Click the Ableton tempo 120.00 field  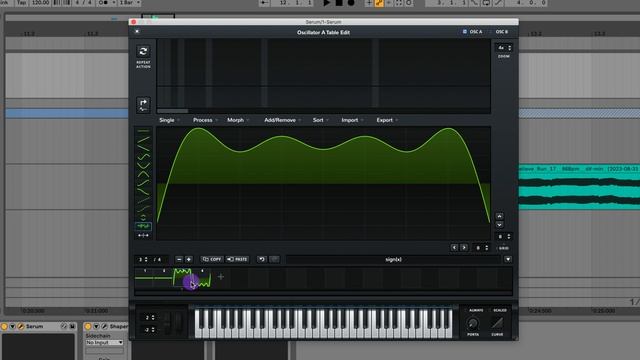[x=40, y=3]
